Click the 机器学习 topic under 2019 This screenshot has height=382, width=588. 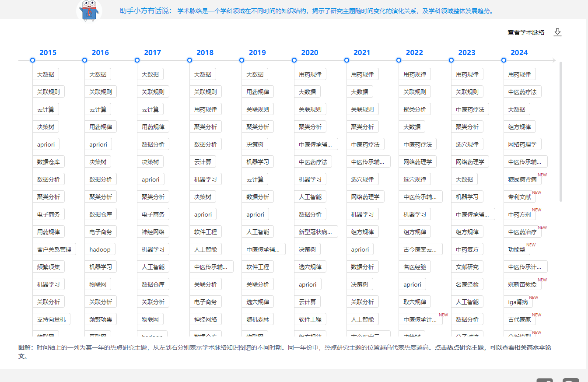258,161
